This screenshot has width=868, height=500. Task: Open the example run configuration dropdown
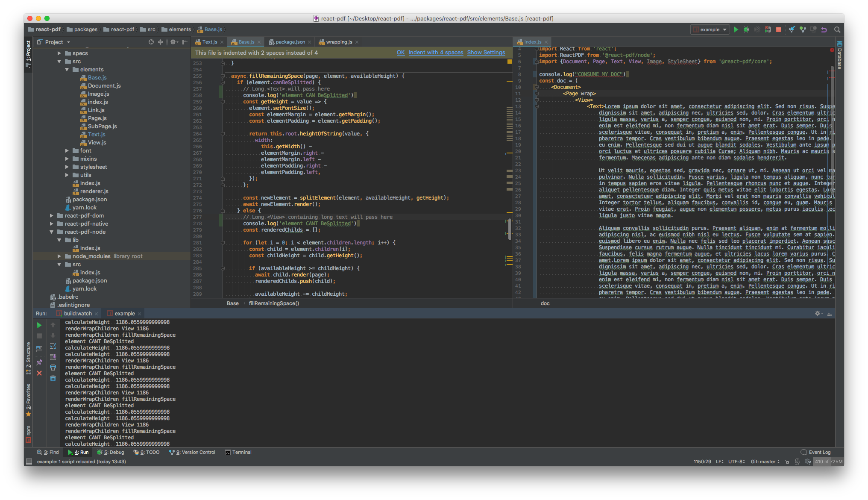click(710, 29)
